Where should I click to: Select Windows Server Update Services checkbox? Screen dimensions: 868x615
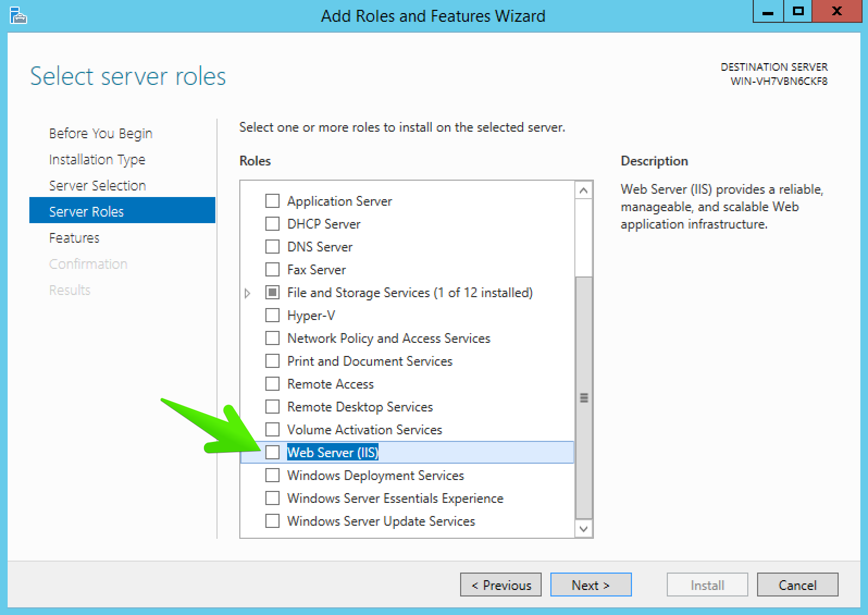(272, 521)
